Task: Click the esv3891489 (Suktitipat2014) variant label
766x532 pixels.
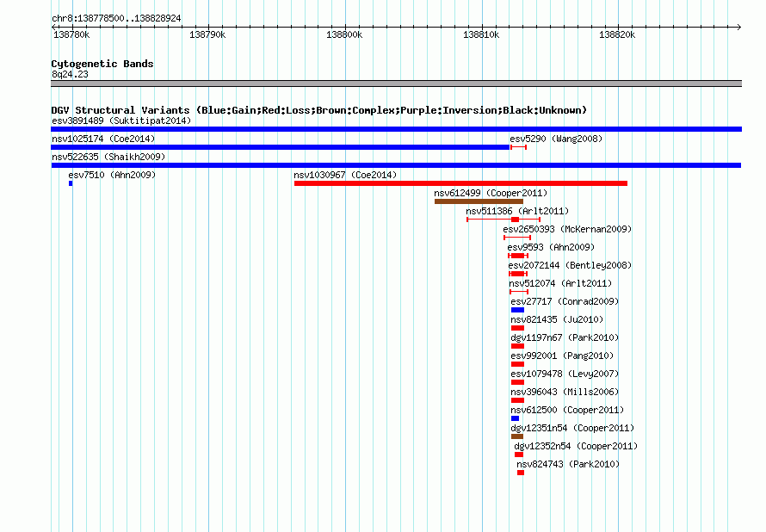Action: click(x=121, y=121)
